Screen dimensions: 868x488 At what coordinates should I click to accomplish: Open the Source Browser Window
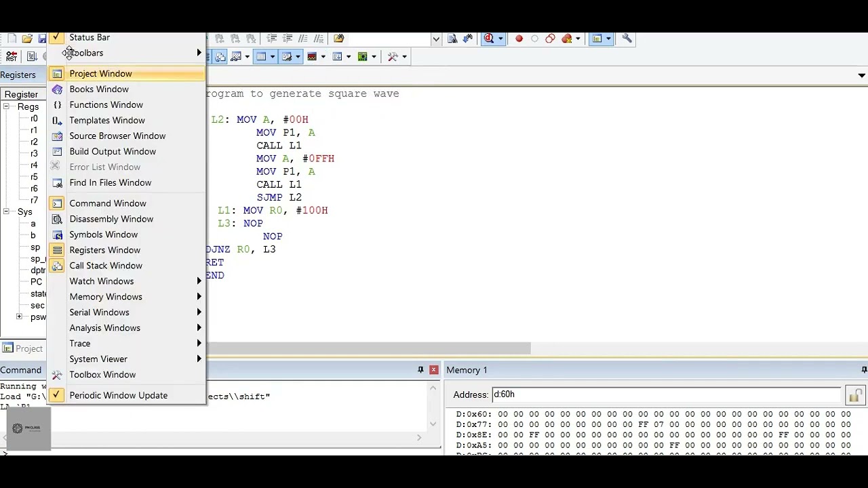tap(126, 136)
